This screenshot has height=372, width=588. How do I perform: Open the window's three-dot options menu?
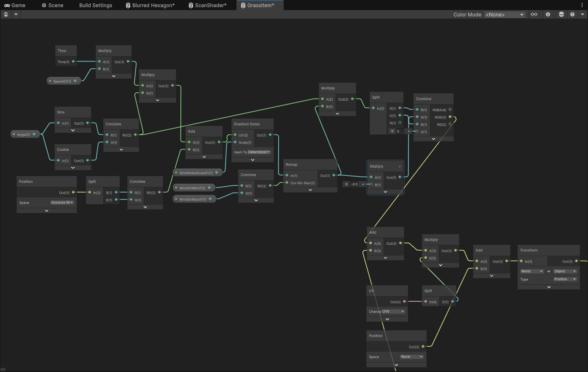583,5
